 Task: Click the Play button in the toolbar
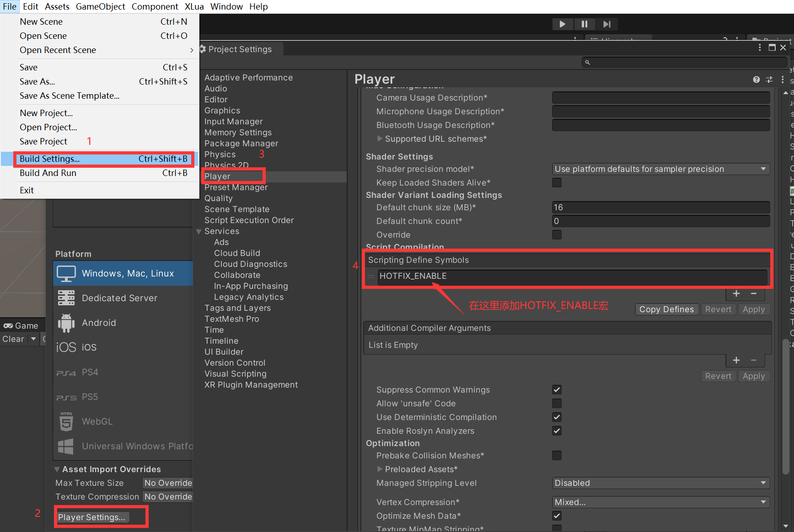(563, 24)
